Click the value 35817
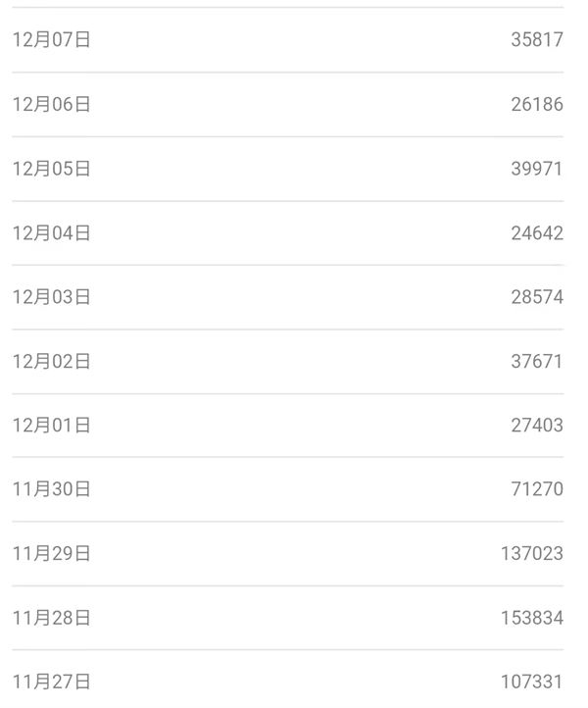This screenshot has width=588, height=708. (536, 40)
